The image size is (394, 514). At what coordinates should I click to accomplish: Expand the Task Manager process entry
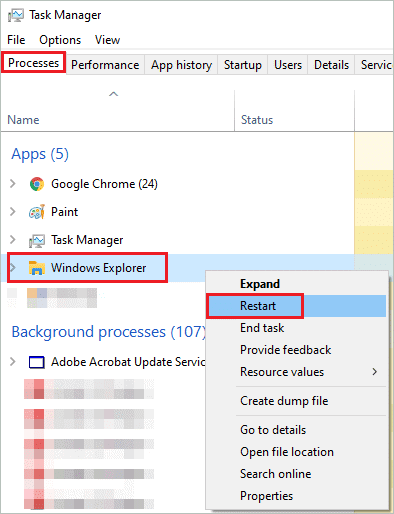point(13,240)
